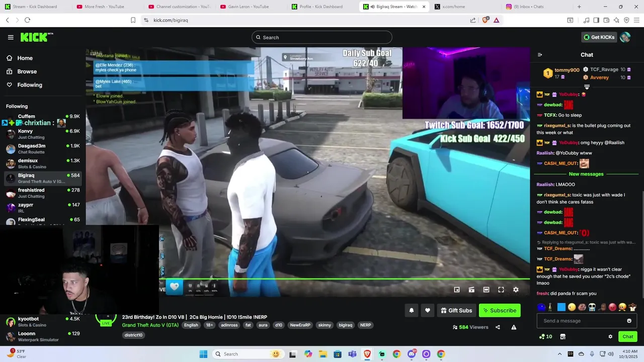Open the media control music icon
This screenshot has width=644, height=362.
coord(586,20)
